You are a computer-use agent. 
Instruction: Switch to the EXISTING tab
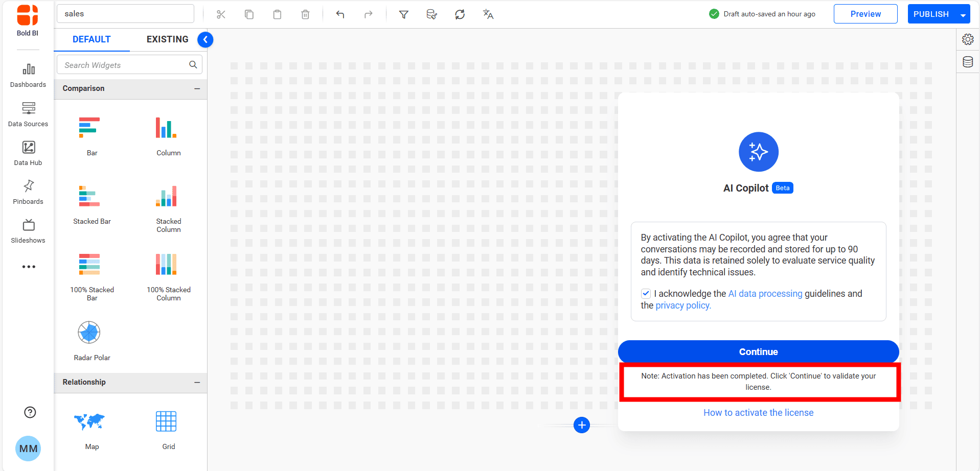pyautogui.click(x=167, y=39)
